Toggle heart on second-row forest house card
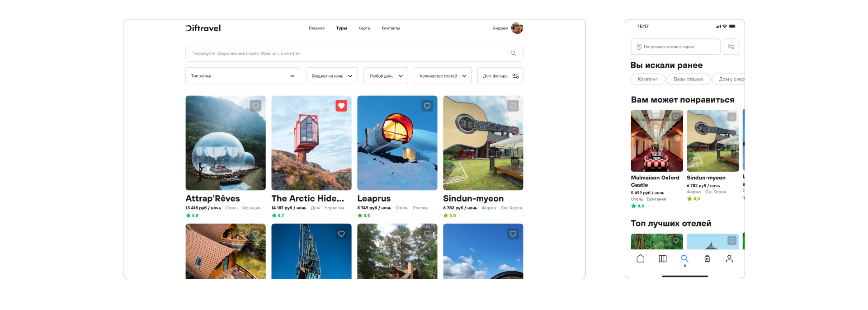 click(x=427, y=234)
